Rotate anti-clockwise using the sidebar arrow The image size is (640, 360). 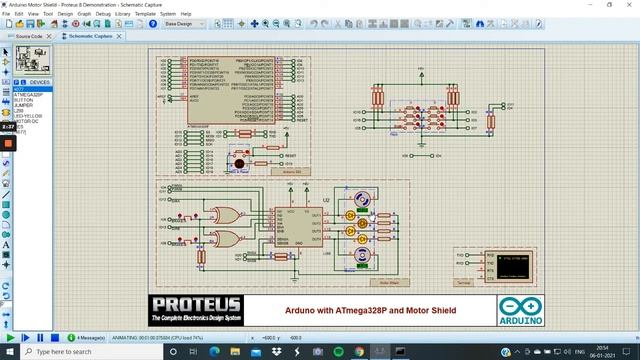6,296
